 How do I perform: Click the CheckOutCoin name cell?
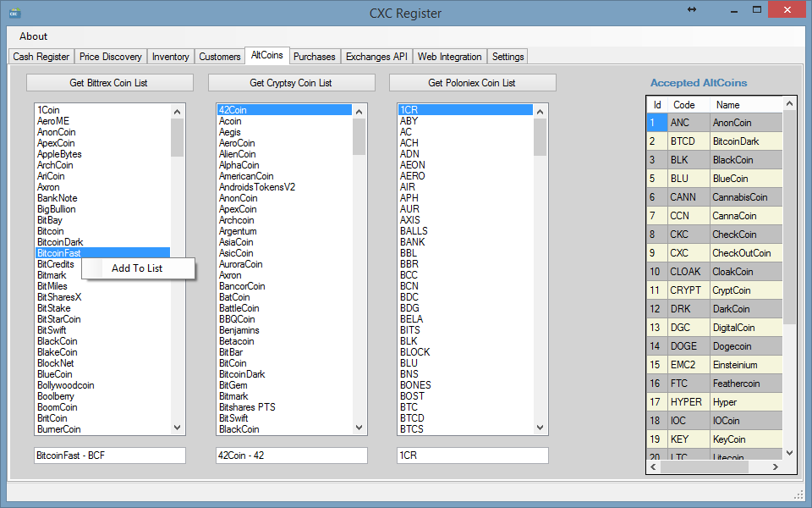coord(746,253)
